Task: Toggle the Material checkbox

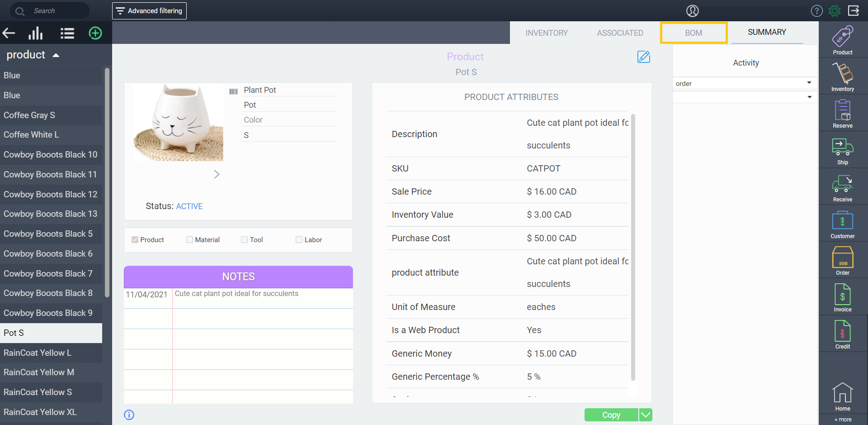Action: pos(189,240)
